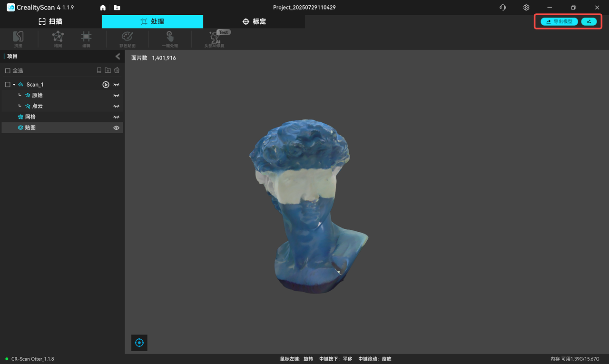Image resolution: width=609 pixels, height=364 pixels.
Task: Switch to the 处理 process tab
Action: (152, 21)
